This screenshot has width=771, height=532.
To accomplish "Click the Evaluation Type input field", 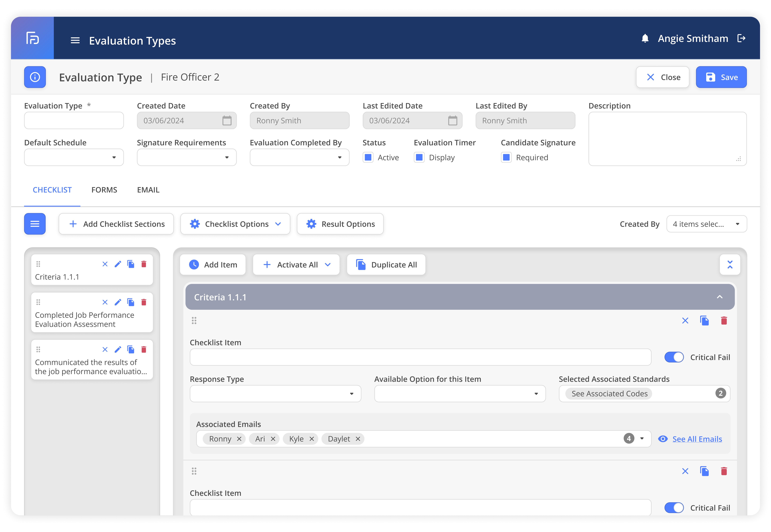I will click(x=74, y=120).
